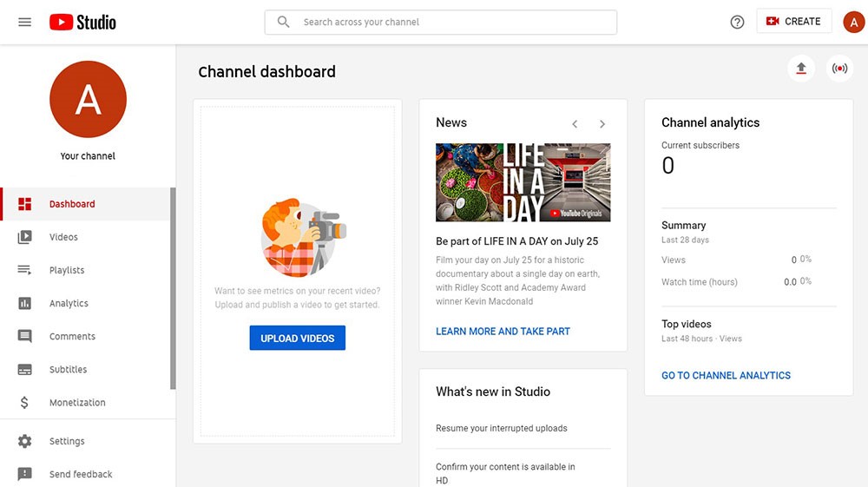Click the Dashboard grid icon
The width and height of the screenshot is (868, 487).
(x=25, y=204)
